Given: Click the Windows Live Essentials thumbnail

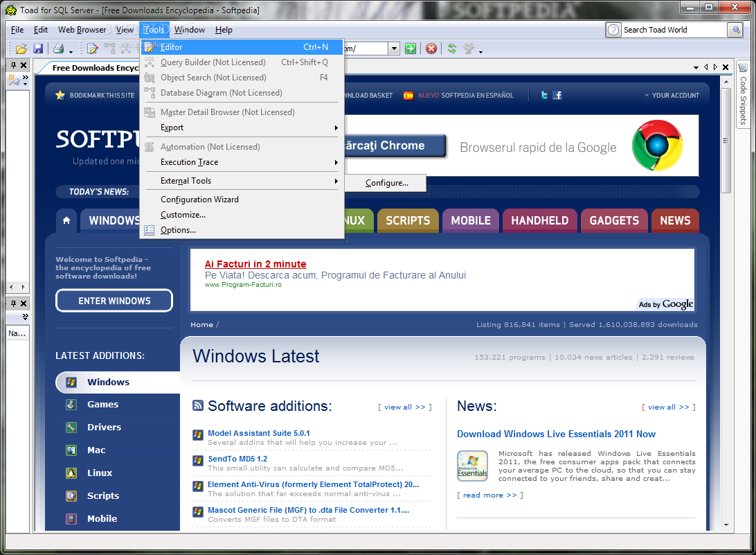Looking at the screenshot, I should point(472,466).
